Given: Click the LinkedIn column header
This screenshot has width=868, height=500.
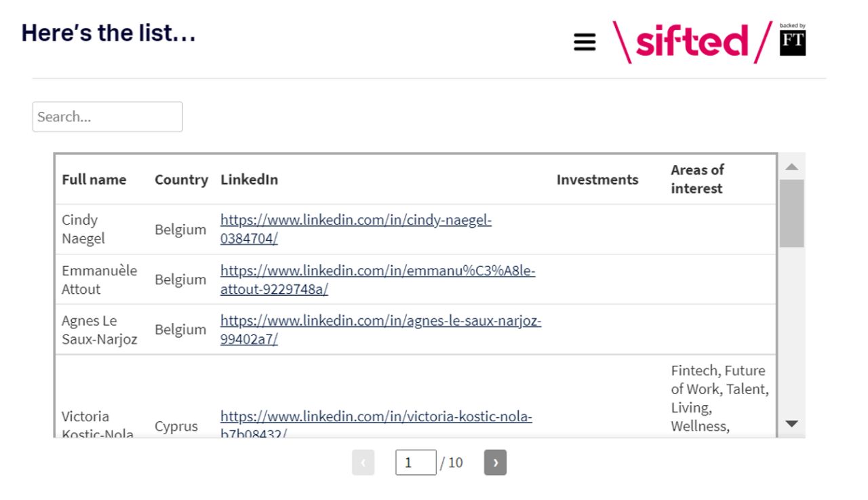Looking at the screenshot, I should tap(250, 180).
